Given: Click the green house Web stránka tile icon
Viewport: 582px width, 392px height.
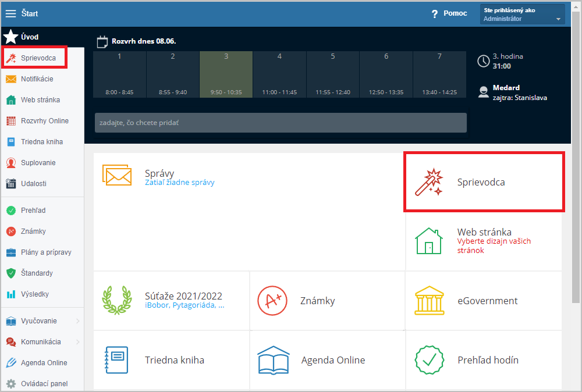Looking at the screenshot, I should (x=429, y=241).
